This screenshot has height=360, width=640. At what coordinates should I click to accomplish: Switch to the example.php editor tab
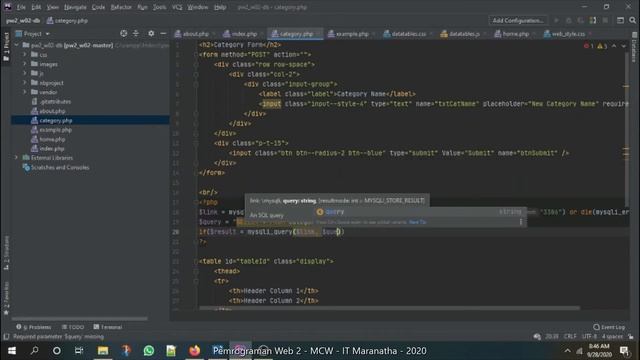pos(351,34)
